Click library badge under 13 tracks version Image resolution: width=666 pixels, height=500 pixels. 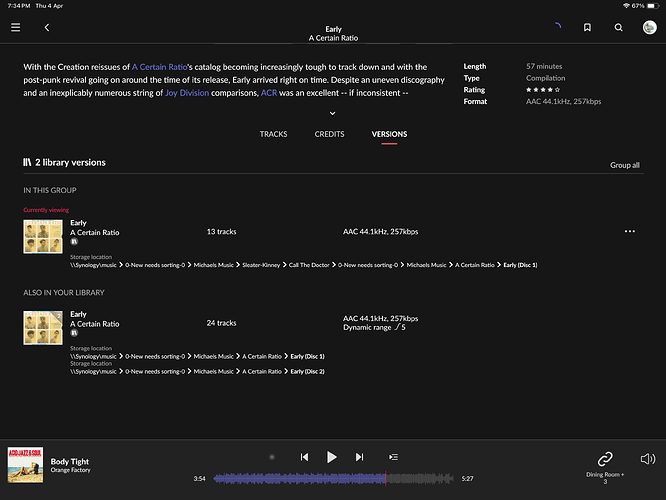tap(74, 242)
